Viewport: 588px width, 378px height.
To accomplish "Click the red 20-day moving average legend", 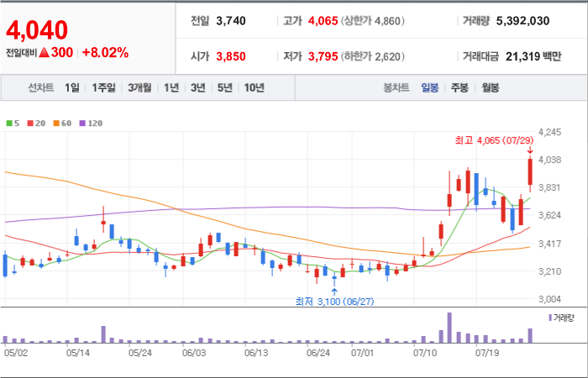I will tap(36, 123).
